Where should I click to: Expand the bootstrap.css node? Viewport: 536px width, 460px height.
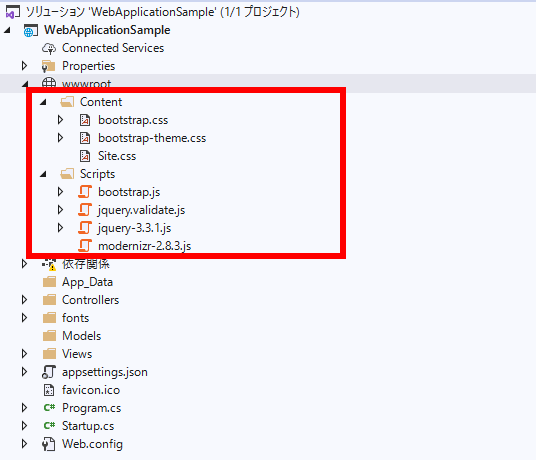click(61, 120)
